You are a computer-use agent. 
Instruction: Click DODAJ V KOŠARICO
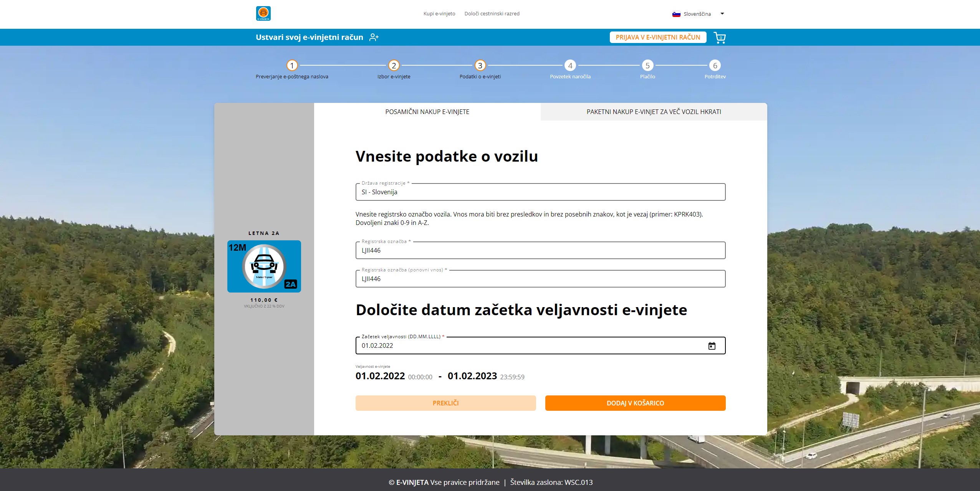pos(635,403)
